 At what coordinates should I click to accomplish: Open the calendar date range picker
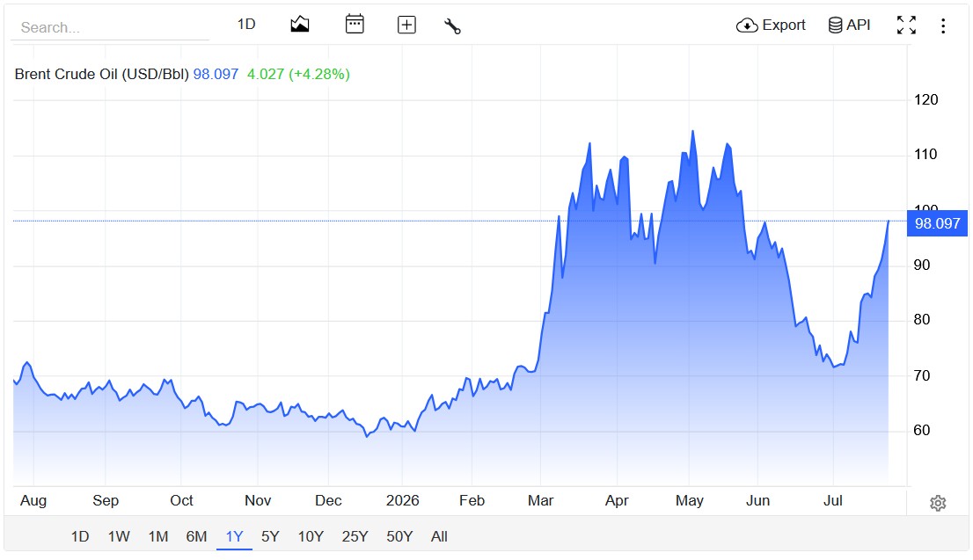pyautogui.click(x=355, y=25)
